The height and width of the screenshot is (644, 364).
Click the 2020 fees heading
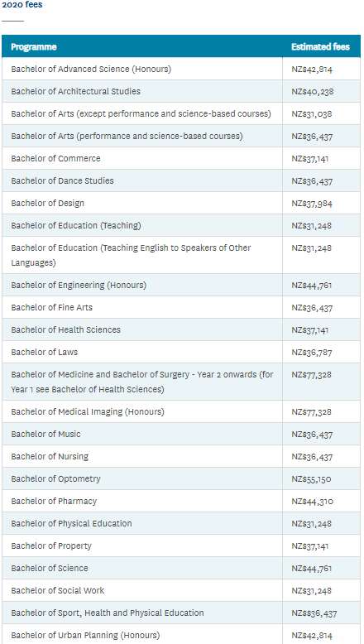coord(22,5)
